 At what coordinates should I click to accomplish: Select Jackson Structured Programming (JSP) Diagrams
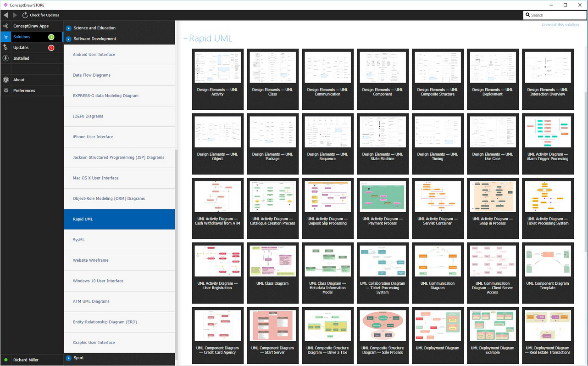click(x=119, y=158)
